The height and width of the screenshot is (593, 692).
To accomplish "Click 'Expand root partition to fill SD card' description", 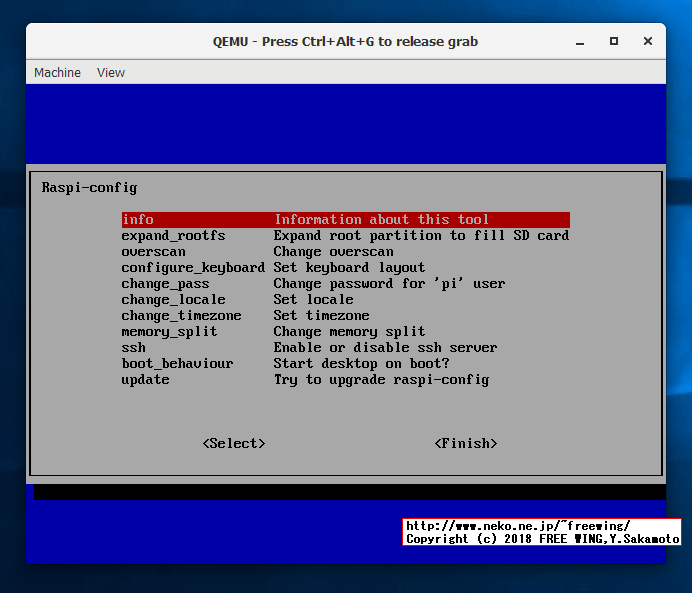I will 421,236.
